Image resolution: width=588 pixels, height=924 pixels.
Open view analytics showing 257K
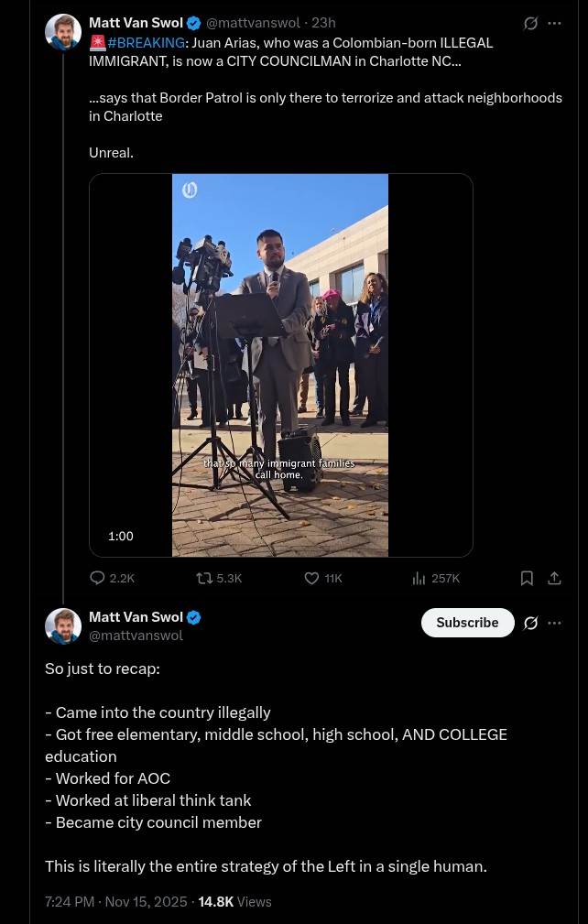[x=419, y=578]
